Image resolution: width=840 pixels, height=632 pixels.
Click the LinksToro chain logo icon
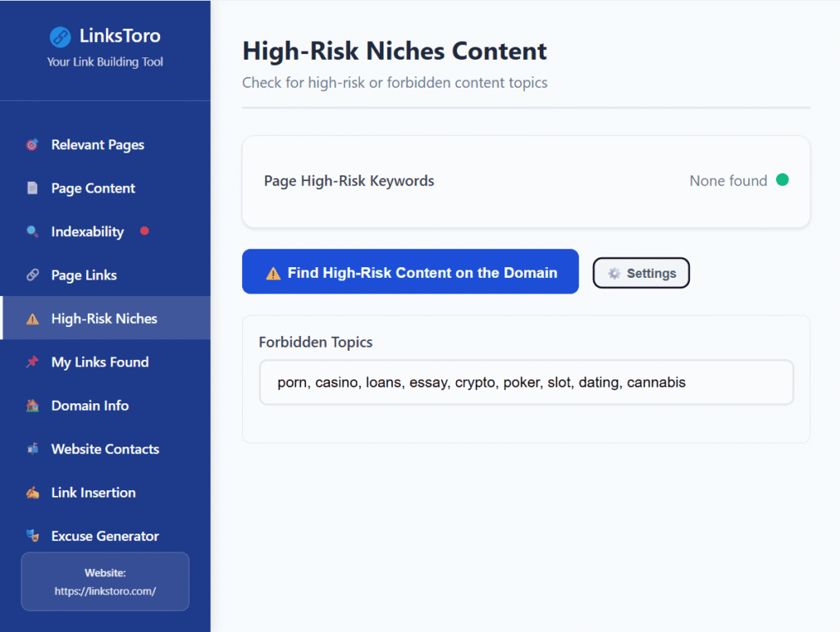60,36
